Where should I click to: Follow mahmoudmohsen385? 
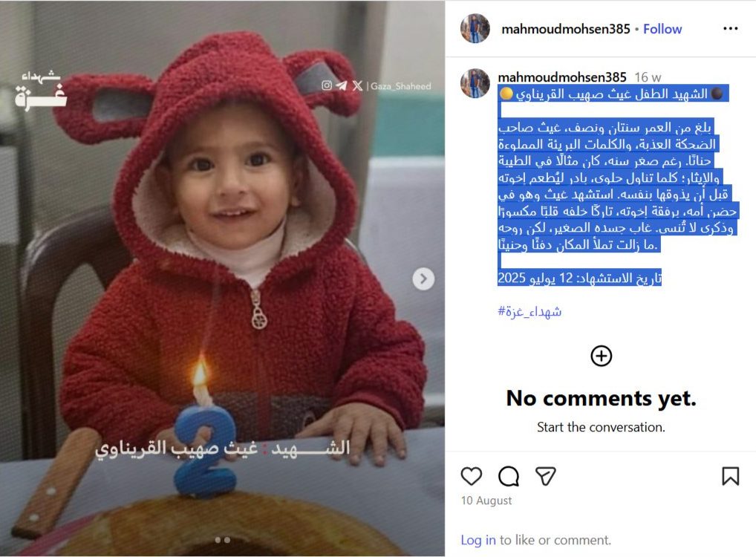(x=662, y=29)
